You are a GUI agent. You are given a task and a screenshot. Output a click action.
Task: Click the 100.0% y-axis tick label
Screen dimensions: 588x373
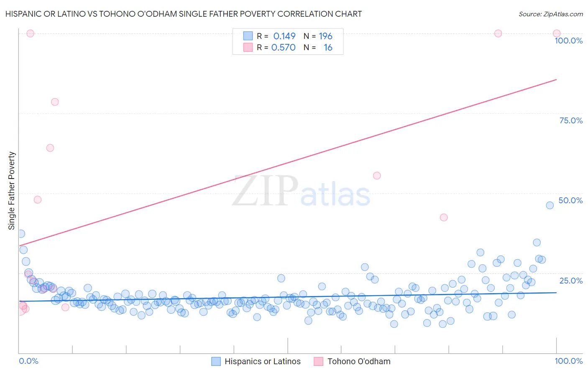569,41
